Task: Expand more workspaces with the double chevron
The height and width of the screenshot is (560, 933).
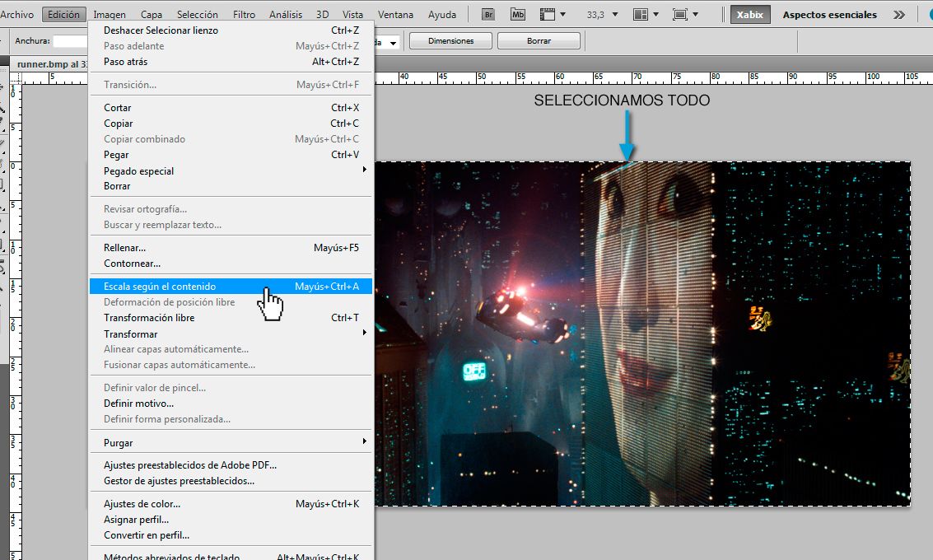Action: coord(899,14)
